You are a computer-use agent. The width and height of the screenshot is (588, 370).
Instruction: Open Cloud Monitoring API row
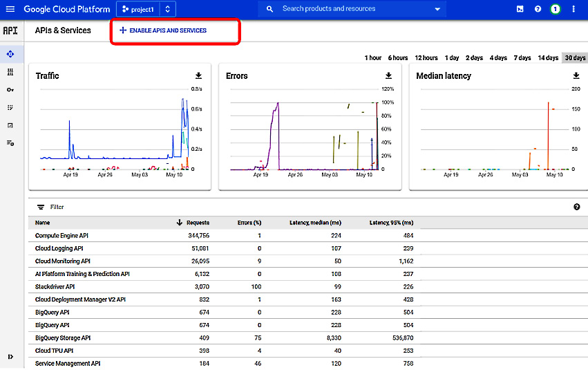coord(224,261)
